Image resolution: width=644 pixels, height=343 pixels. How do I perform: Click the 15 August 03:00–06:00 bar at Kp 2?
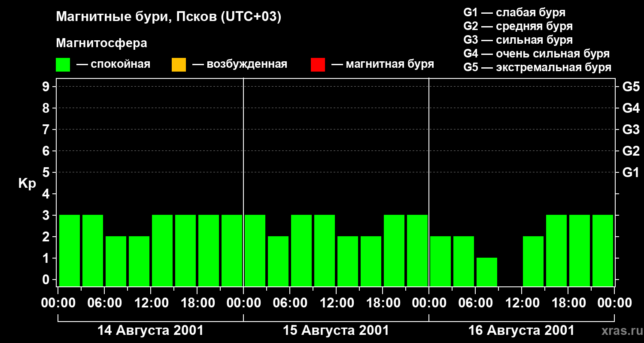pos(278,261)
